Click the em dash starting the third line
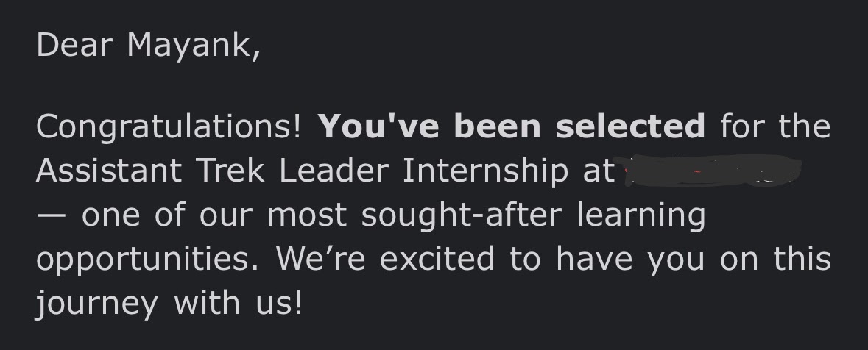The width and height of the screenshot is (868, 350). [50, 216]
